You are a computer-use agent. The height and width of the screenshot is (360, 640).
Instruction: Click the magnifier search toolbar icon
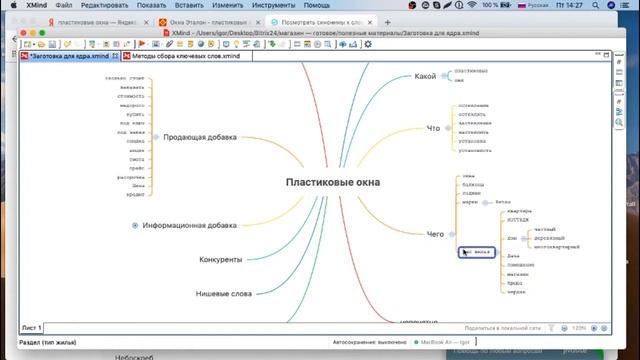click(x=327, y=44)
